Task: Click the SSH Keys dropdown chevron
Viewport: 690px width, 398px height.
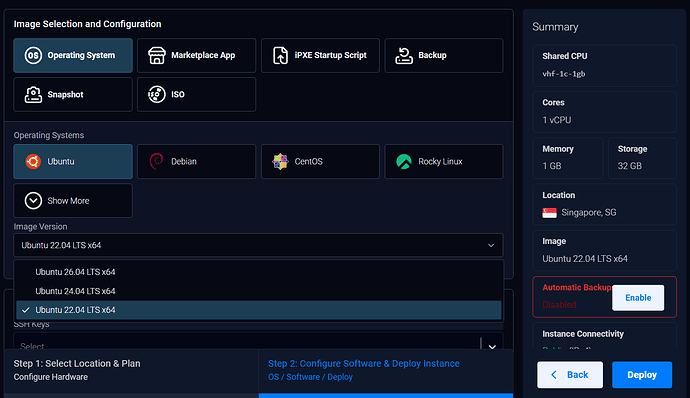Action: 492,346
